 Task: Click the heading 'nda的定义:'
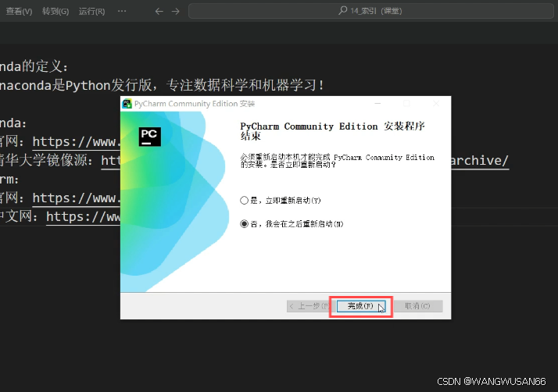pyautogui.click(x=34, y=66)
